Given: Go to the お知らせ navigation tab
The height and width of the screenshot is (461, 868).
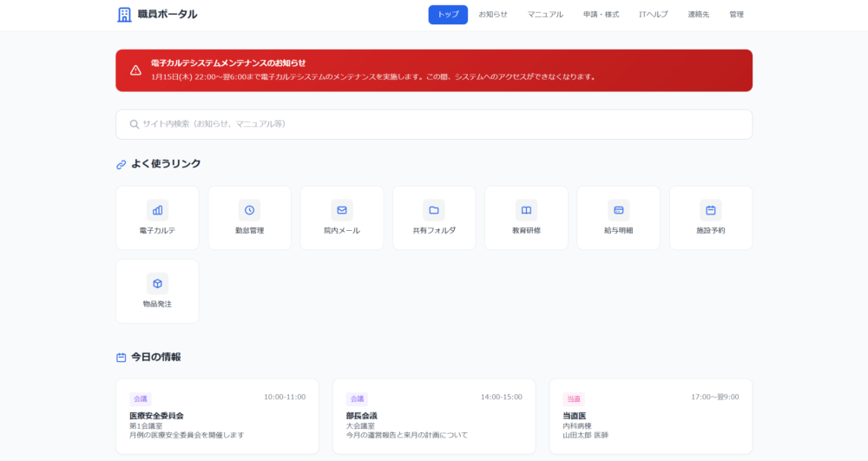Looking at the screenshot, I should pos(493,15).
